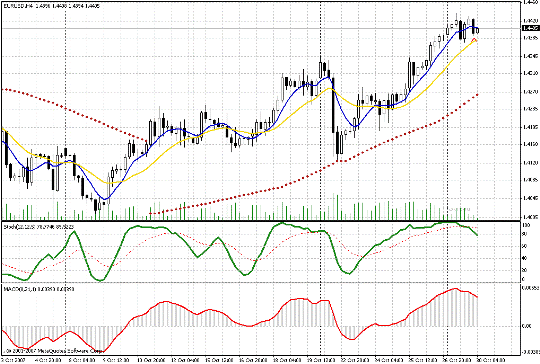Click the thick divider between chart and Stochastic panel
This screenshot has height=364, width=540.
tap(261, 221)
